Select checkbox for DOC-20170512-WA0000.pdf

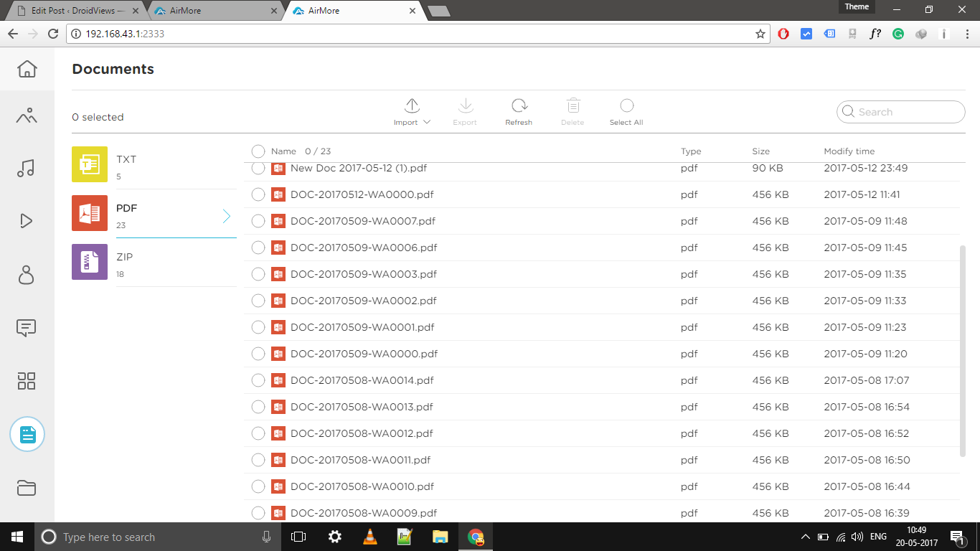pyautogui.click(x=258, y=194)
